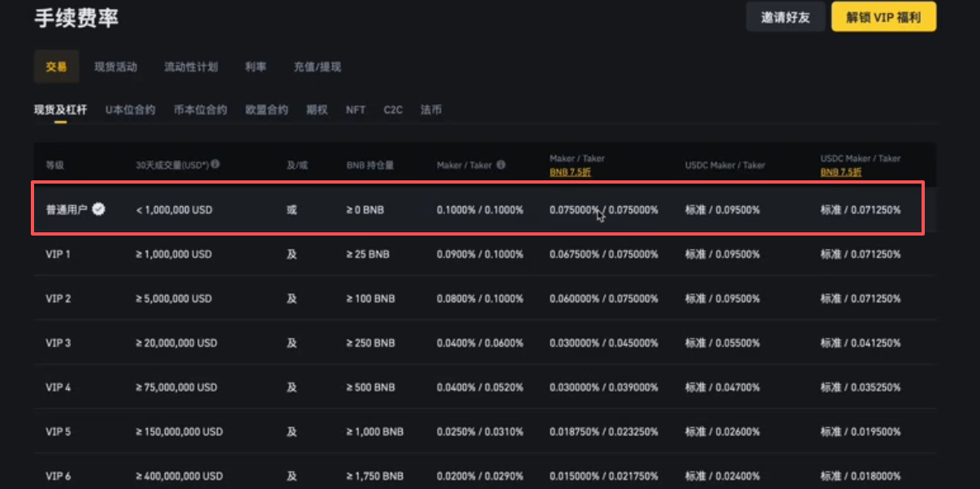
Task: Select the VIP 5 level cell
Action: click(58, 431)
